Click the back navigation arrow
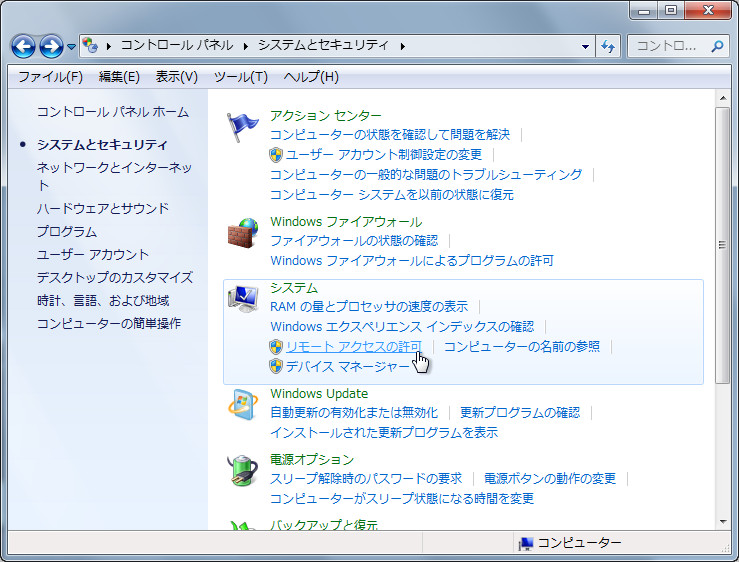The width and height of the screenshot is (739, 562). [23, 46]
